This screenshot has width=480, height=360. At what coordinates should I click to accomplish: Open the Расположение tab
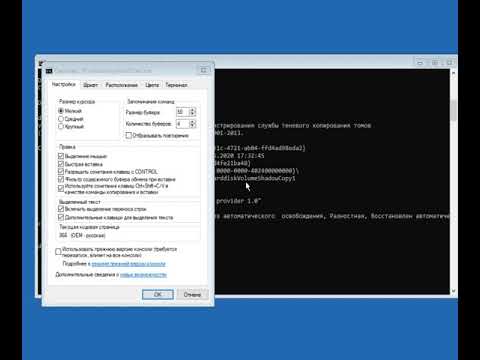pyautogui.click(x=121, y=85)
